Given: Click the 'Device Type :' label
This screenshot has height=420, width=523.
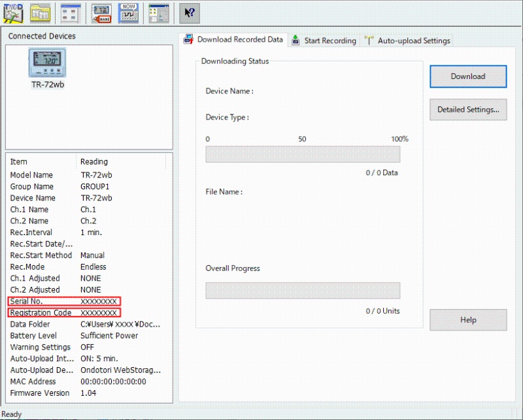Looking at the screenshot, I should pyautogui.click(x=227, y=118).
